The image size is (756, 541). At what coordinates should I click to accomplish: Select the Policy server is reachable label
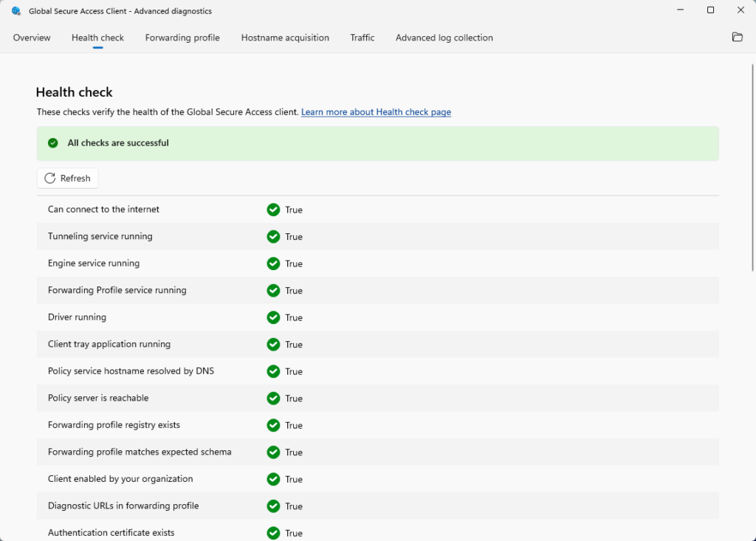tap(98, 399)
